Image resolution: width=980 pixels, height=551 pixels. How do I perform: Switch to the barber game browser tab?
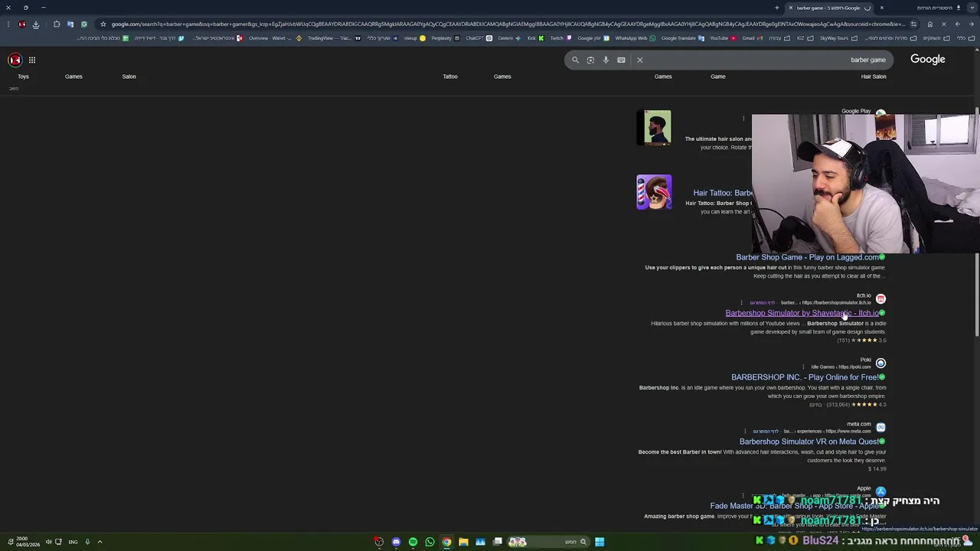click(x=831, y=8)
